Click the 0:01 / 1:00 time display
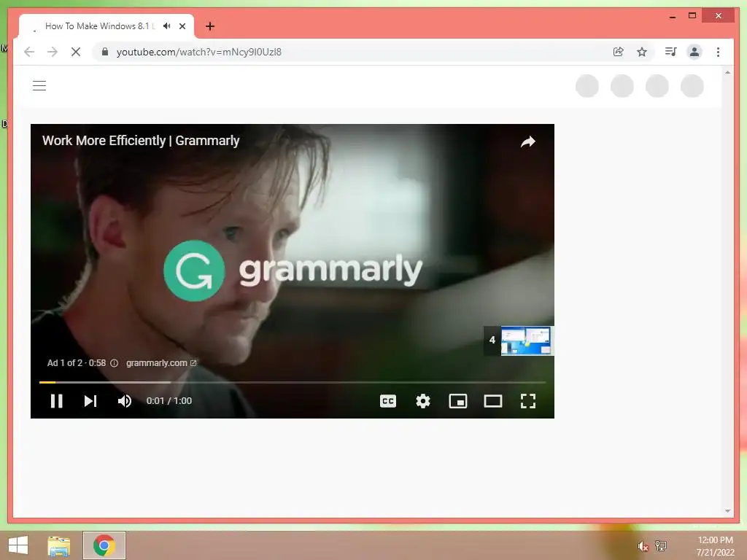The image size is (747, 560). pyautogui.click(x=169, y=401)
